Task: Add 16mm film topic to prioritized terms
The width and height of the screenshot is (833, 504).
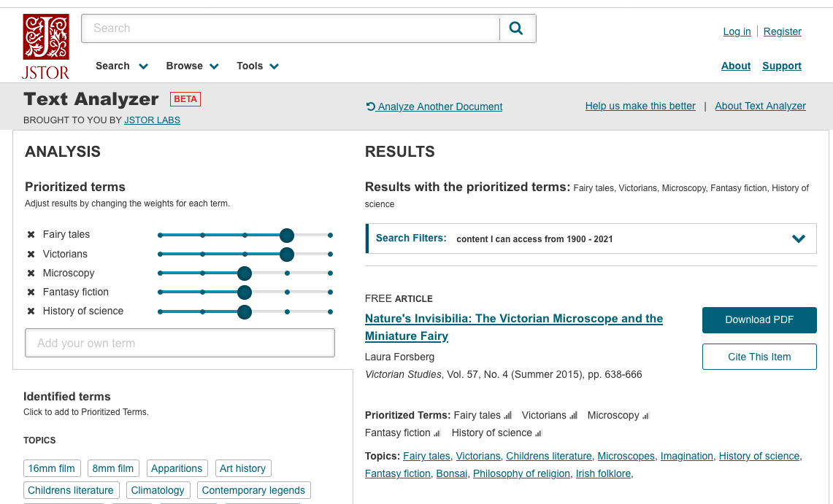Action: pyautogui.click(x=52, y=468)
